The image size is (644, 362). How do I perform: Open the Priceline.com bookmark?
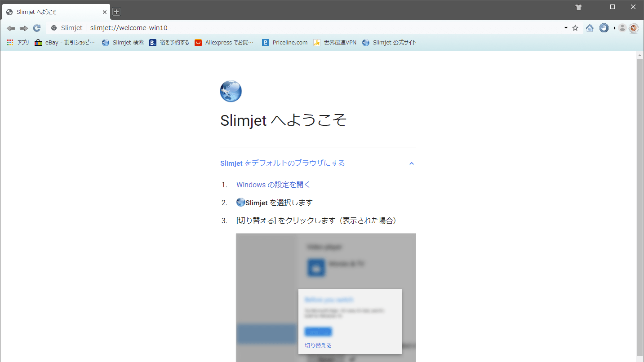point(285,43)
